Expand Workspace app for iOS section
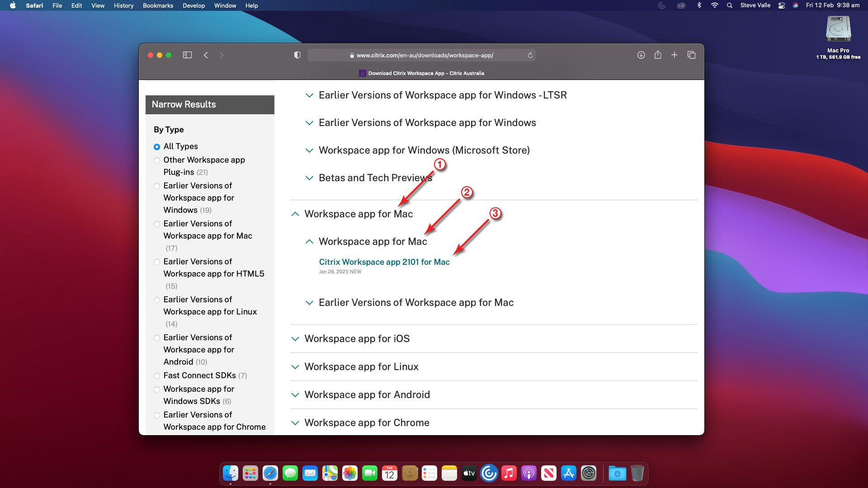868x488 pixels. [x=357, y=339]
